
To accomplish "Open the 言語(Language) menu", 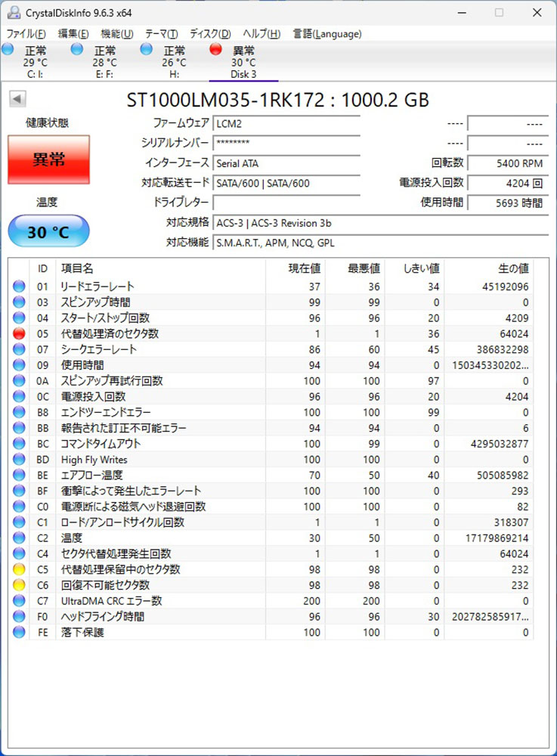I will [327, 34].
